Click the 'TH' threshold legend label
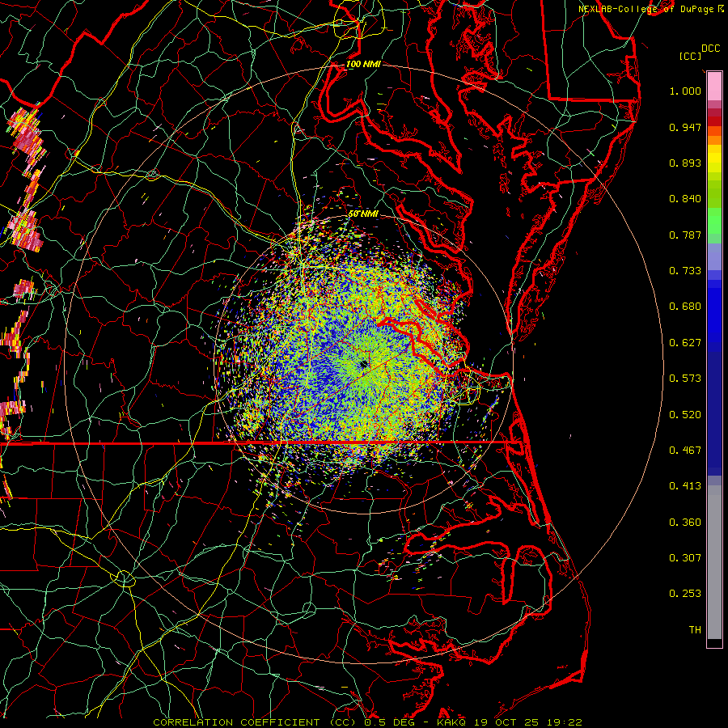Image resolution: width=728 pixels, height=728 pixels. 695,630
